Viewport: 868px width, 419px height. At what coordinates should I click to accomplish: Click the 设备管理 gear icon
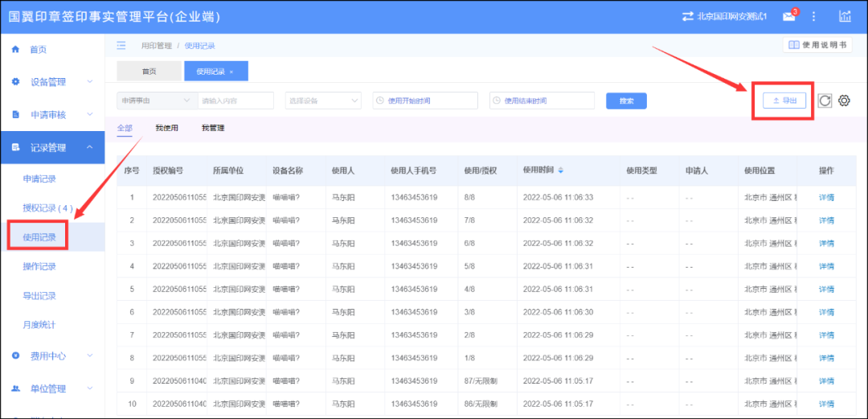[15, 82]
